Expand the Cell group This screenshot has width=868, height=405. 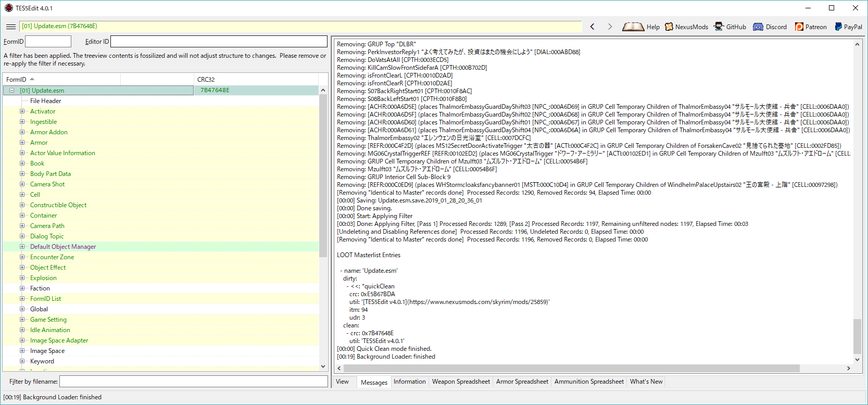pos(22,195)
